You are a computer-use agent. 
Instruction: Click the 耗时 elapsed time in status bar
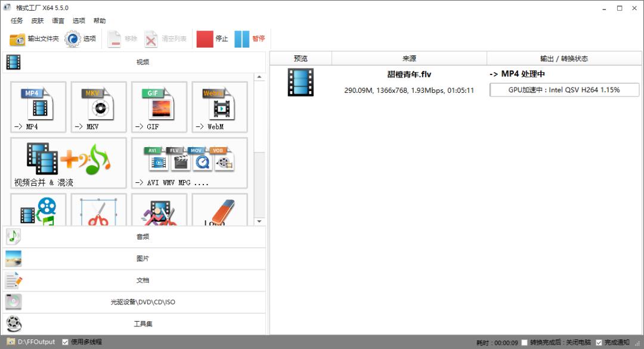(497, 343)
